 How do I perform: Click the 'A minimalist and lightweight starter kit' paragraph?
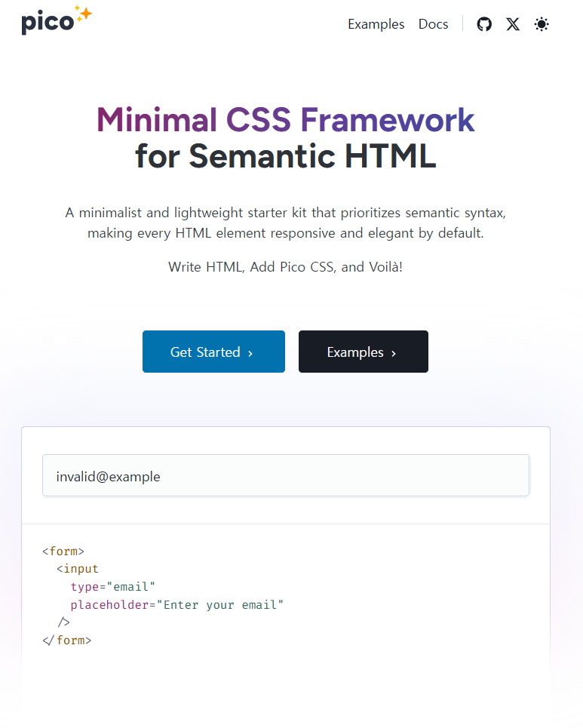(285, 223)
